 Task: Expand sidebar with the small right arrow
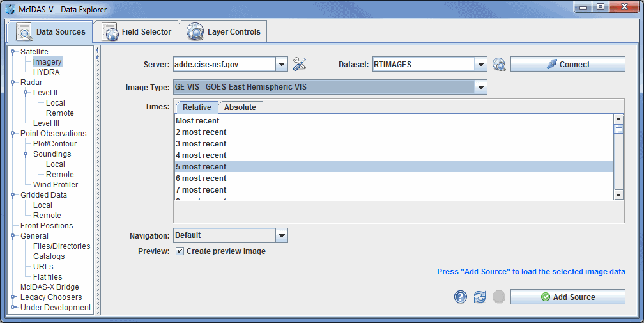[96, 58]
